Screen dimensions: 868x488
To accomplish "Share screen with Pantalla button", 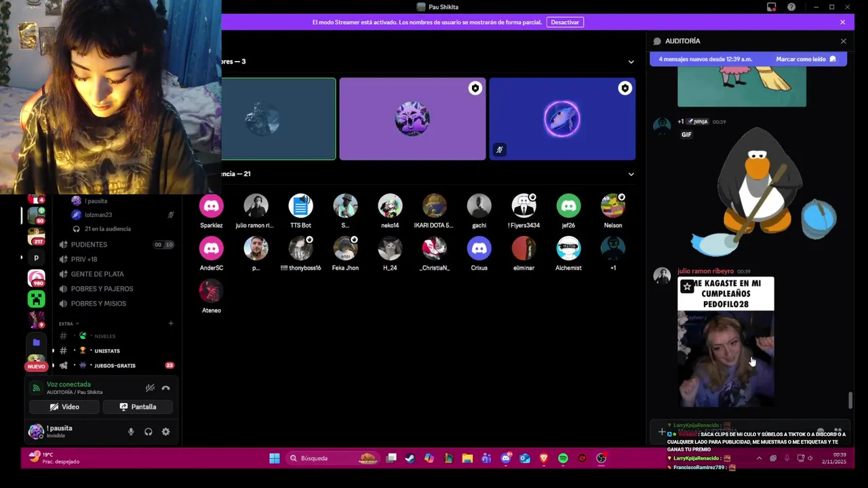I will click(138, 407).
